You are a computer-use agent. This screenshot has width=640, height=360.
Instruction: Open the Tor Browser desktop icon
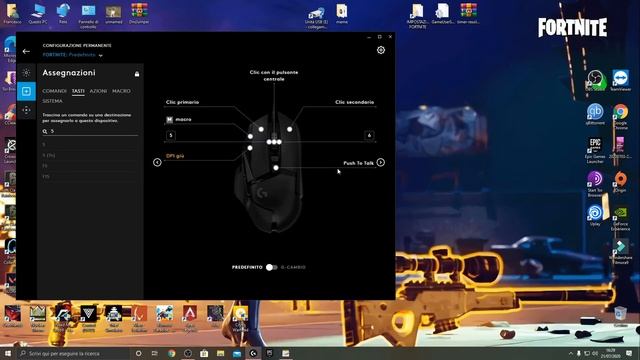pos(595,184)
